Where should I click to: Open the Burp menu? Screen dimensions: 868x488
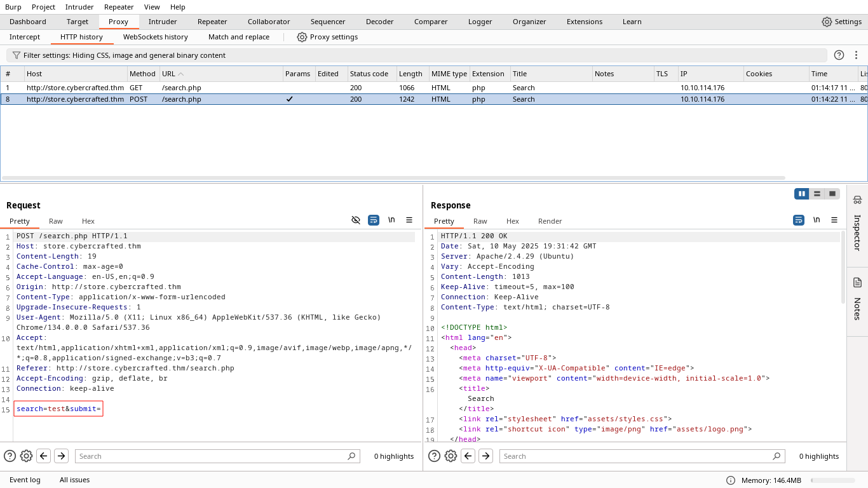pos(13,7)
